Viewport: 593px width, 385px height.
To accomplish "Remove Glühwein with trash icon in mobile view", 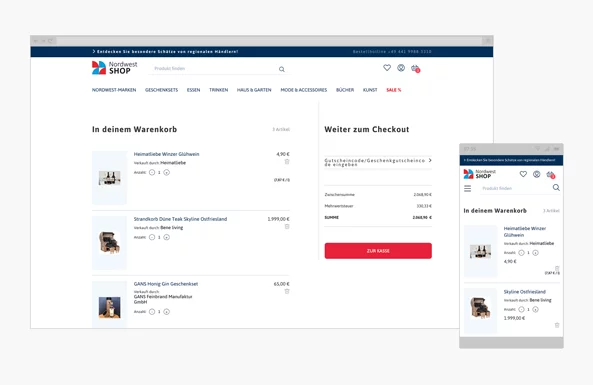I will 557,268.
